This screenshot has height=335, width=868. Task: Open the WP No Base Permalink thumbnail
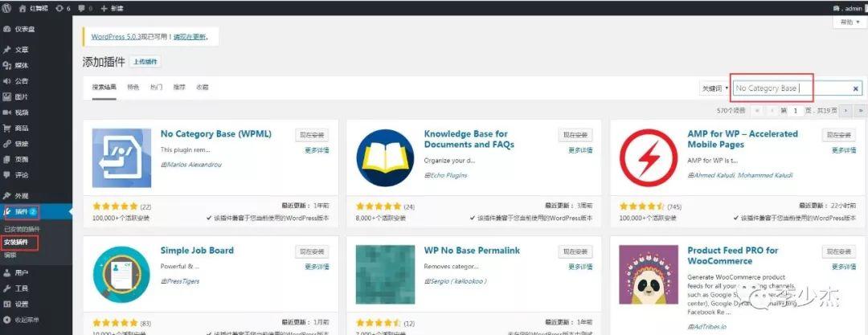click(x=385, y=274)
